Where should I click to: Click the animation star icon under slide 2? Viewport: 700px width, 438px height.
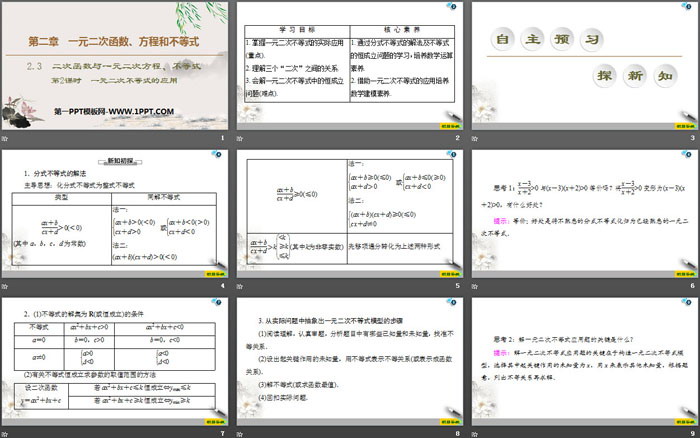242,138
